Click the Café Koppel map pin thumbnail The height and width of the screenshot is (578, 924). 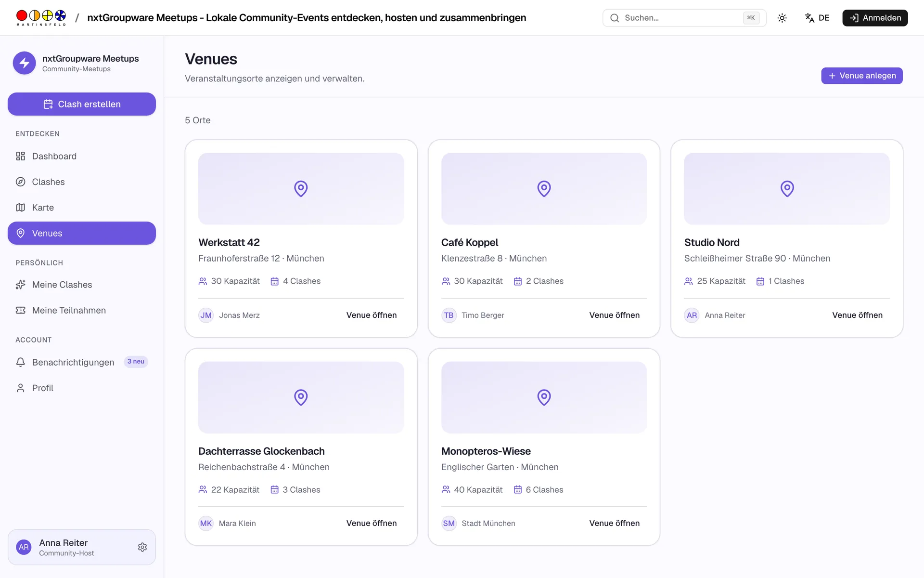click(544, 189)
